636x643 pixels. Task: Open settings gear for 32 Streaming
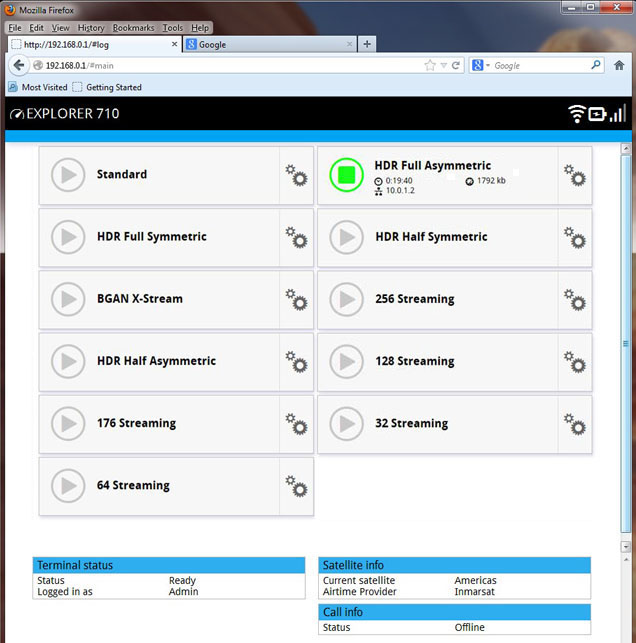click(x=574, y=424)
